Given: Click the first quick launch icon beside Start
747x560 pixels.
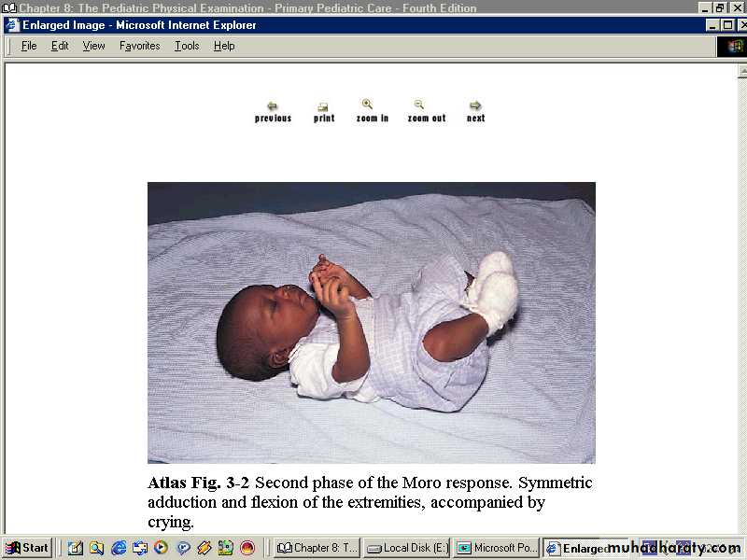Looking at the screenshot, I should (x=76, y=548).
